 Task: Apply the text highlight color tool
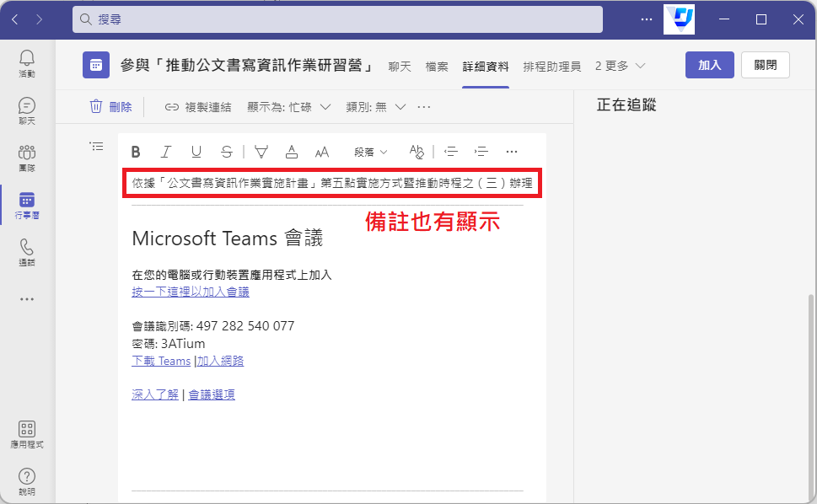click(x=261, y=152)
